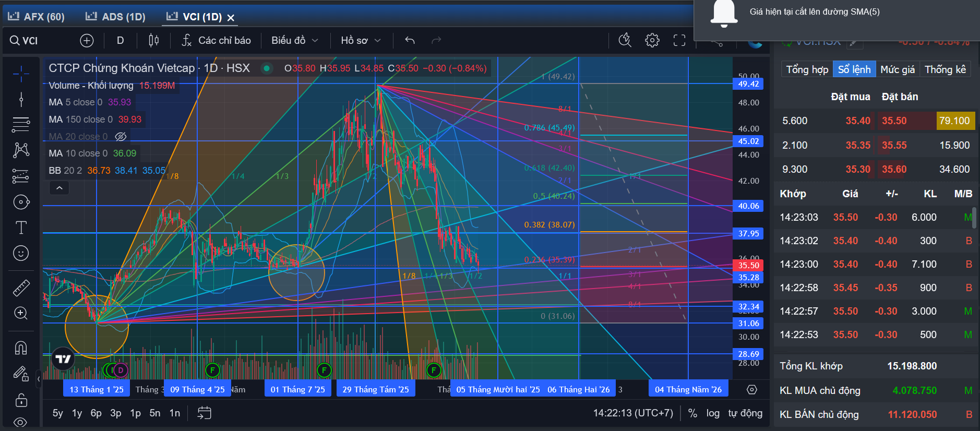Collapse the indicator legend chevron
The height and width of the screenshot is (431, 980).
[59, 188]
